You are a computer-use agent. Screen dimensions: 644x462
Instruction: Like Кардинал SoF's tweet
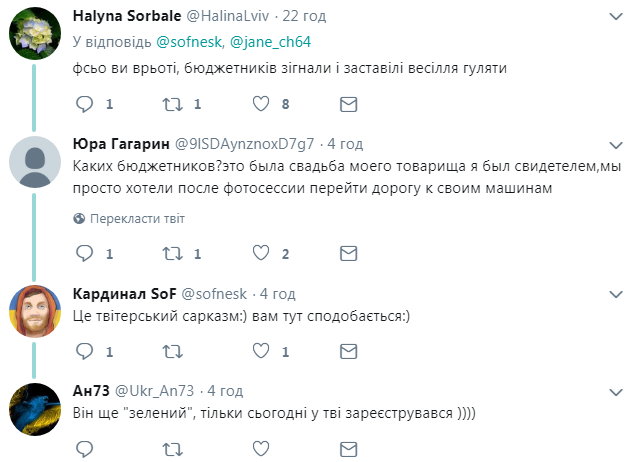coord(261,351)
